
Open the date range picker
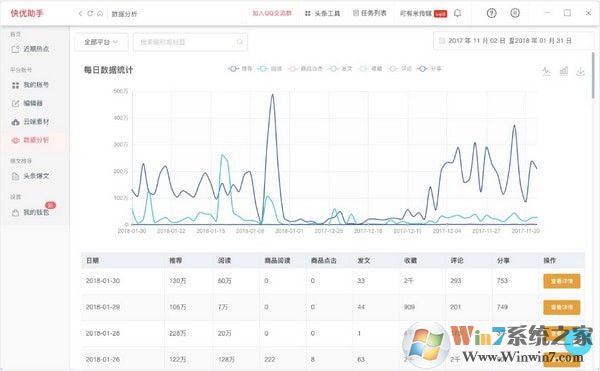[x=513, y=41]
